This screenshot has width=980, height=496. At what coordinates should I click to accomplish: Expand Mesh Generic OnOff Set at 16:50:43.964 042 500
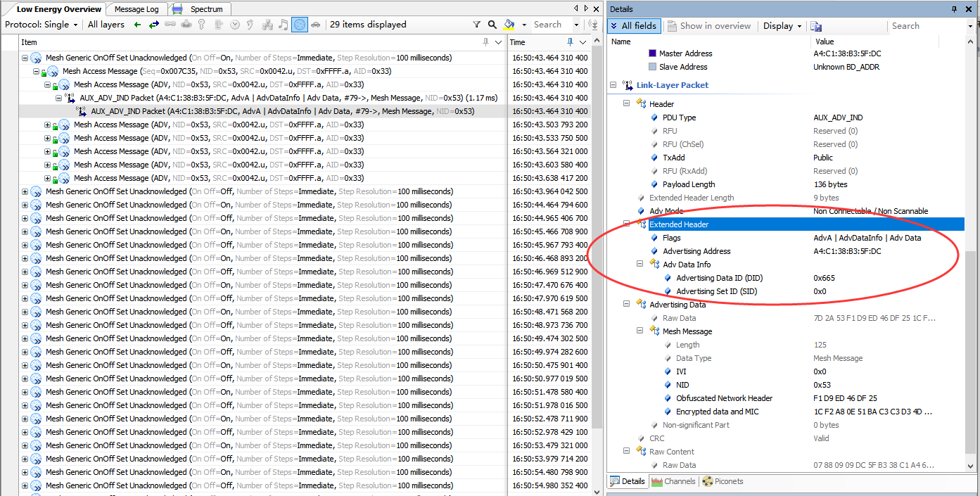[x=25, y=191]
